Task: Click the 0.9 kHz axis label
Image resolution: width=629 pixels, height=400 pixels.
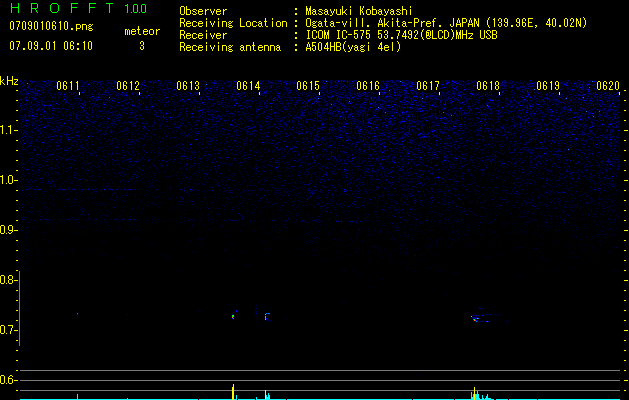Action: pyautogui.click(x=7, y=230)
